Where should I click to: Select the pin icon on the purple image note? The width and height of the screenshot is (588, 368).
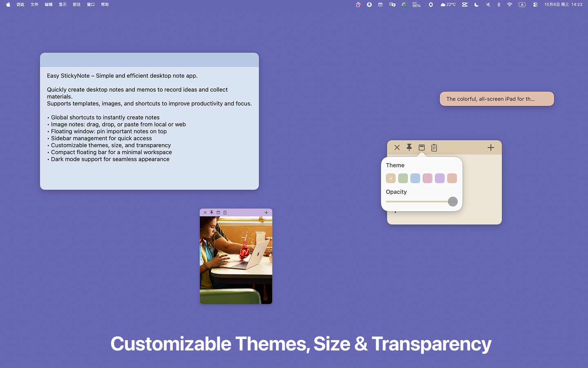click(x=212, y=212)
